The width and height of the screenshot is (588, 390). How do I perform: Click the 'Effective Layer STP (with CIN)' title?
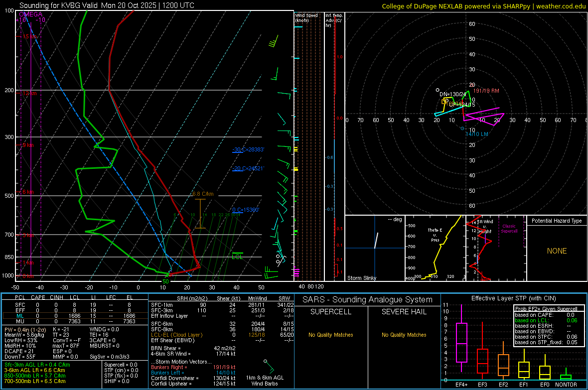click(513, 298)
